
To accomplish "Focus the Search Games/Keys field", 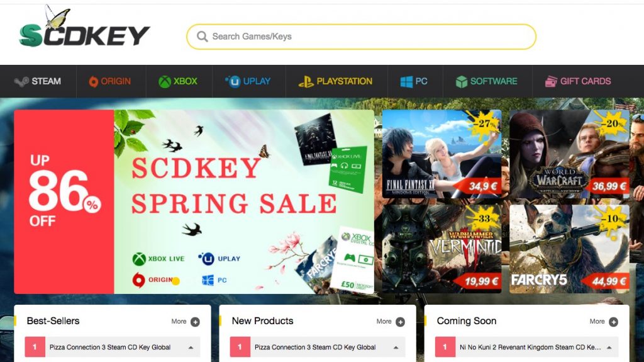I will [x=361, y=37].
